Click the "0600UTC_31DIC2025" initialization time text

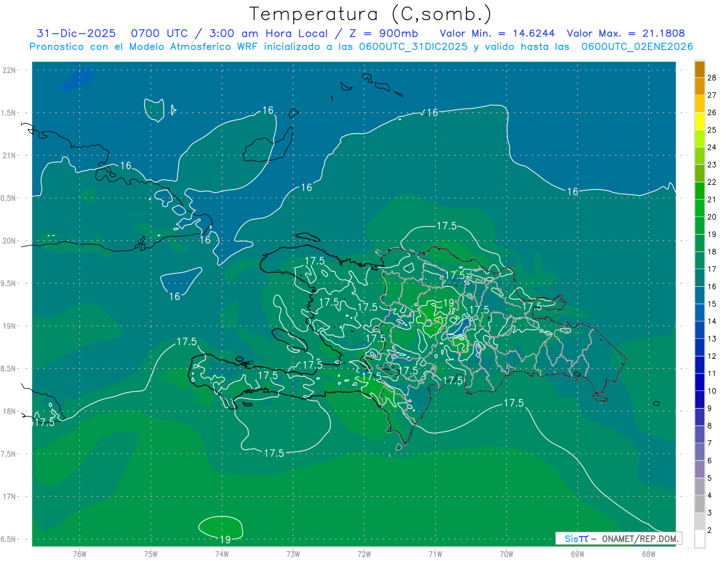(414, 47)
